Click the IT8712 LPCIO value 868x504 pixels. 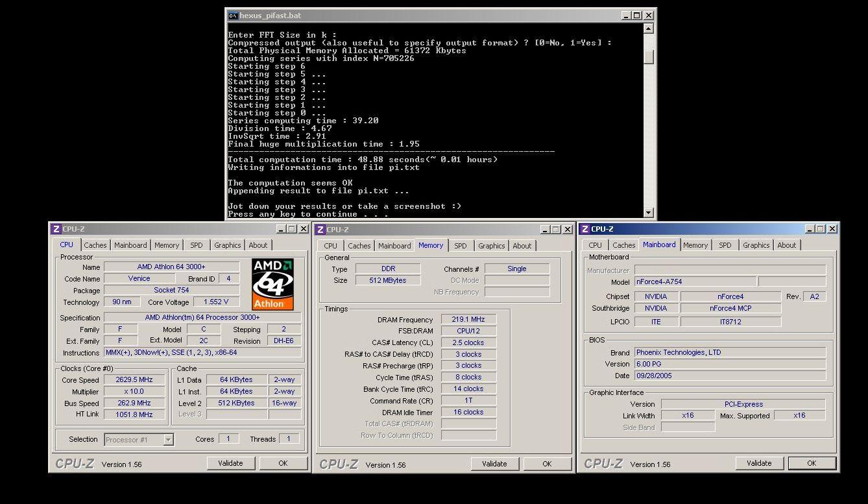[730, 321]
